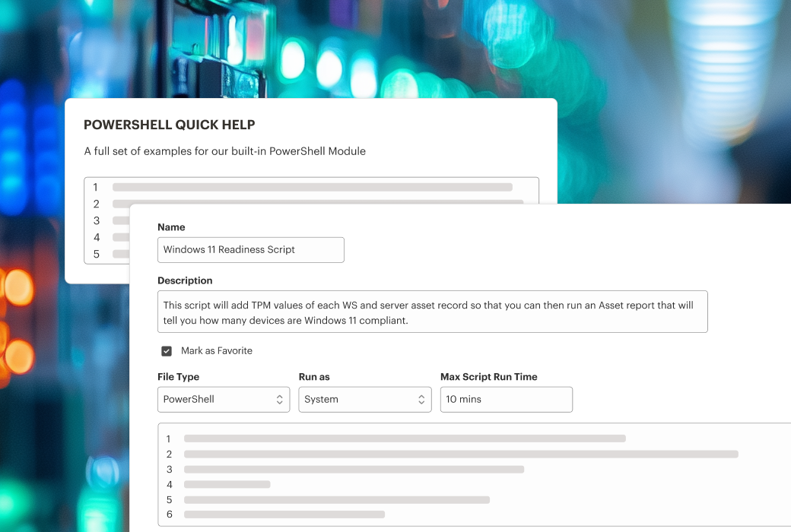Select the Max Script Run Time field
This screenshot has height=532, width=791.
coord(506,400)
